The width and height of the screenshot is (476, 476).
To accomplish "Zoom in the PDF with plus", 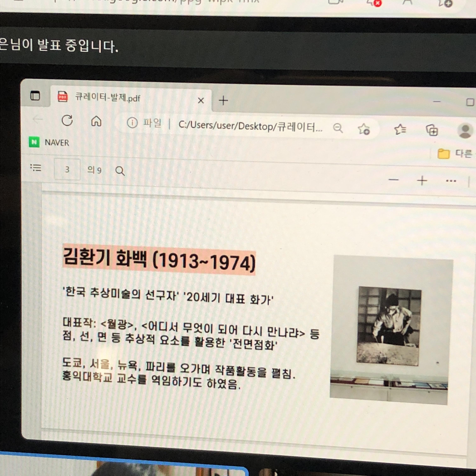I will point(422,181).
